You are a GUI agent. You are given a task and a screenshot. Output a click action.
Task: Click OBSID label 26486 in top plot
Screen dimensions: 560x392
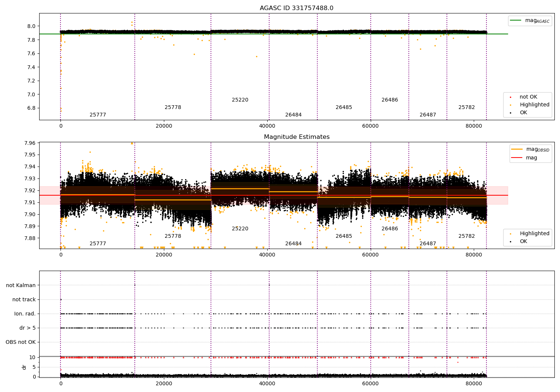[390, 100]
